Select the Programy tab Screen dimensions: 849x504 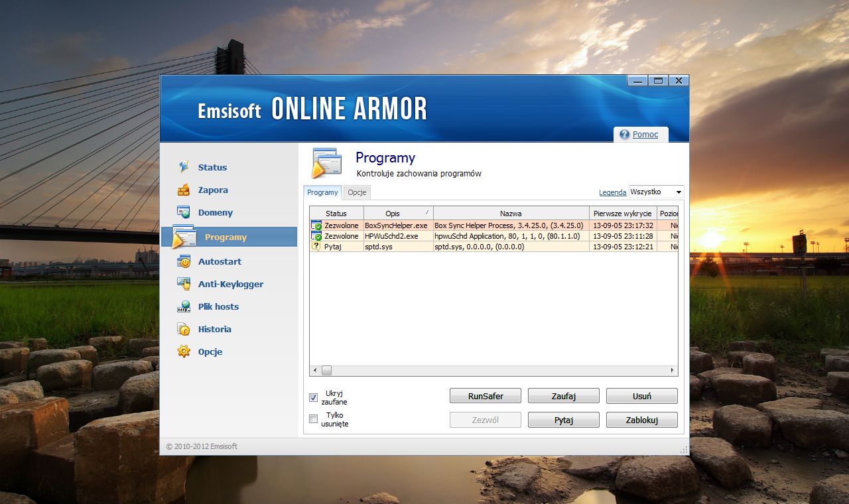(x=322, y=192)
